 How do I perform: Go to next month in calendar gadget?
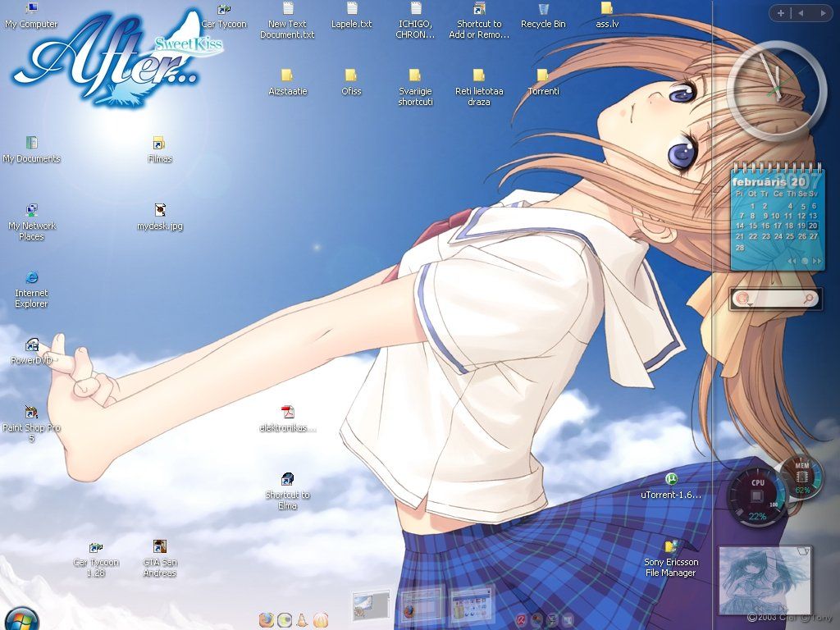817,261
